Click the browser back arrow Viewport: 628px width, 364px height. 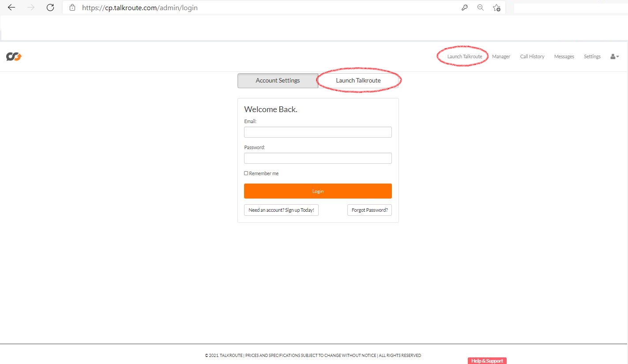[11, 8]
